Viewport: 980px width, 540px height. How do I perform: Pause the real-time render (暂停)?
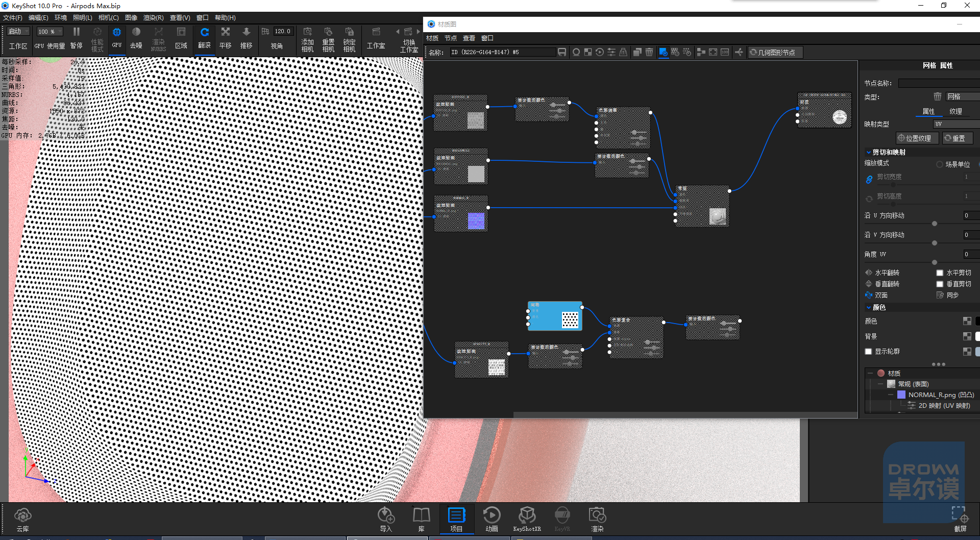pos(76,38)
